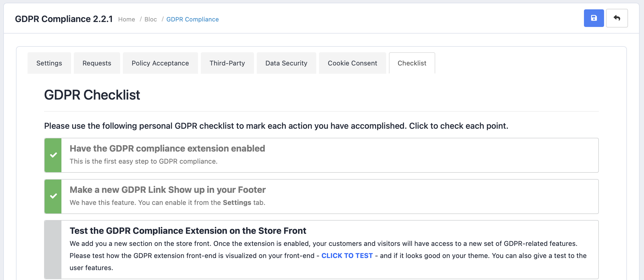Click GDPR Compliance breadcrumb link
Image resolution: width=644 pixels, height=280 pixels.
192,19
